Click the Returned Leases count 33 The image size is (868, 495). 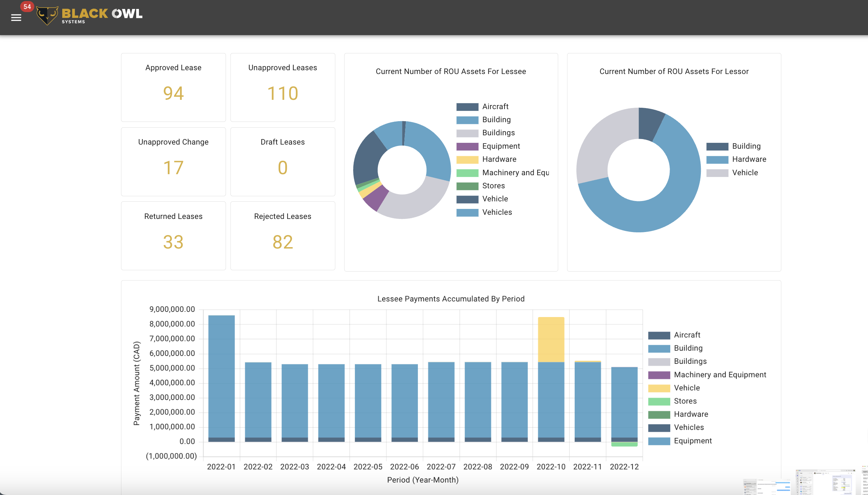(173, 242)
